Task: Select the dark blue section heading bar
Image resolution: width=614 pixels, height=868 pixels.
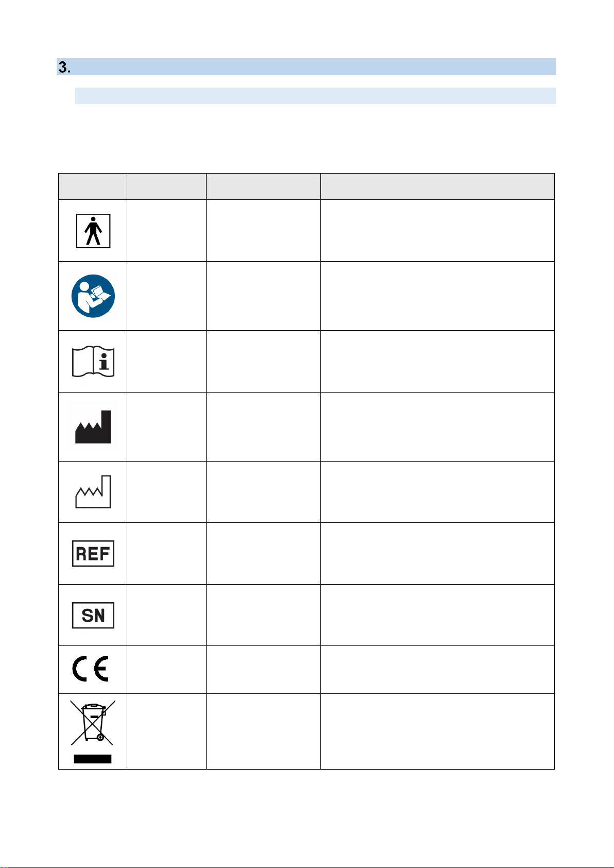Action: (306, 67)
